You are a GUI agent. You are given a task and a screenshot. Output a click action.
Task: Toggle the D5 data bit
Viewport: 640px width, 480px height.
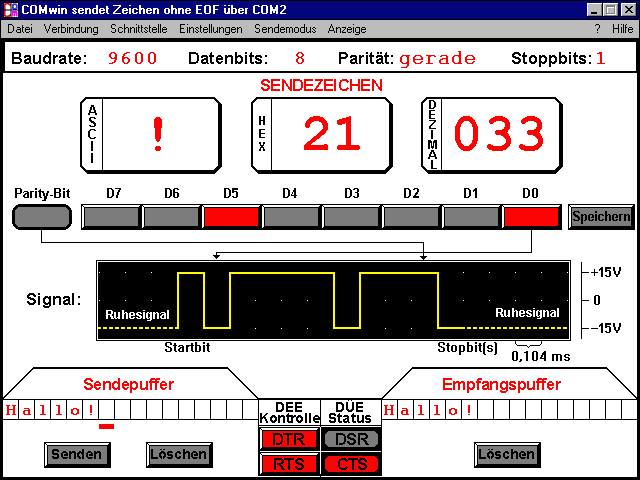(x=231, y=216)
